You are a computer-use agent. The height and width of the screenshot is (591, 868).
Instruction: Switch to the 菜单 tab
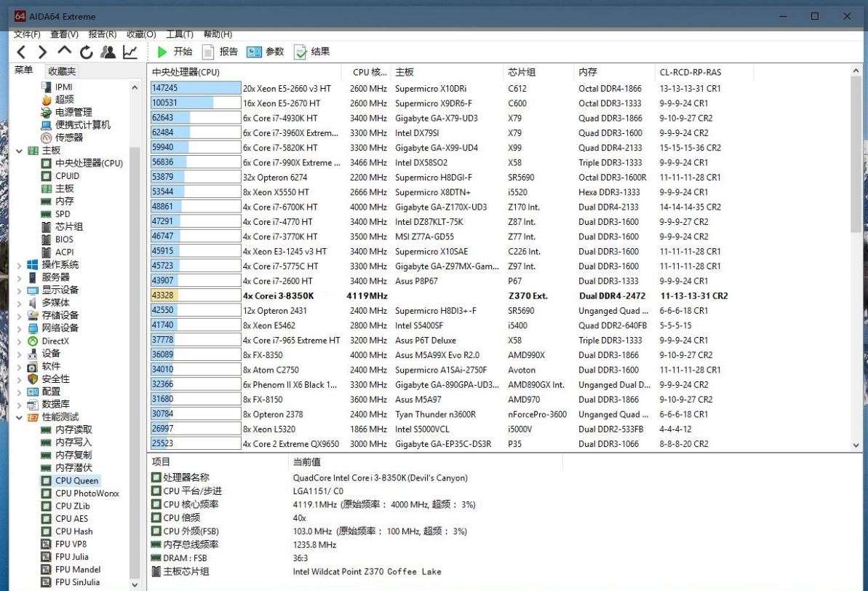coord(24,71)
